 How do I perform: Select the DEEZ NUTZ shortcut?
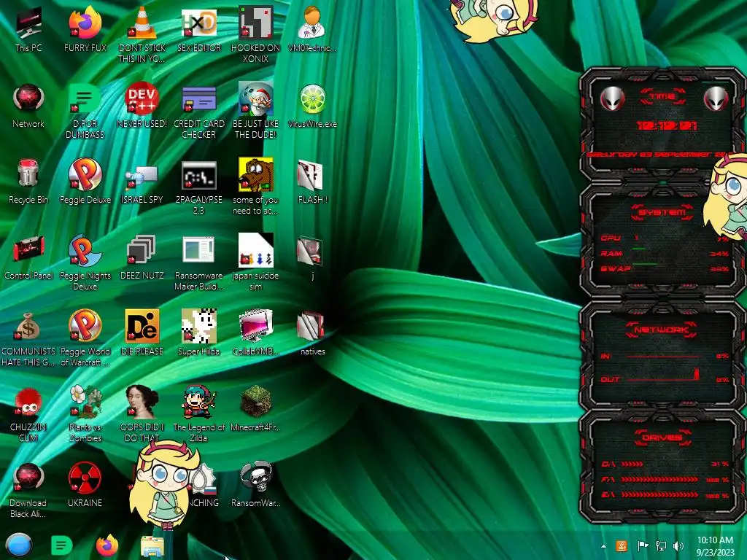[x=142, y=257]
